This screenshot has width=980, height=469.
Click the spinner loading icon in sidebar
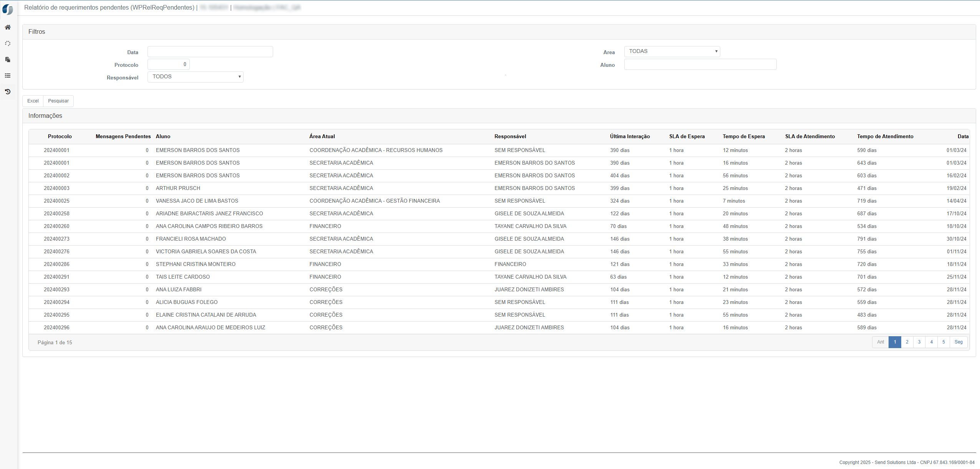tap(8, 43)
